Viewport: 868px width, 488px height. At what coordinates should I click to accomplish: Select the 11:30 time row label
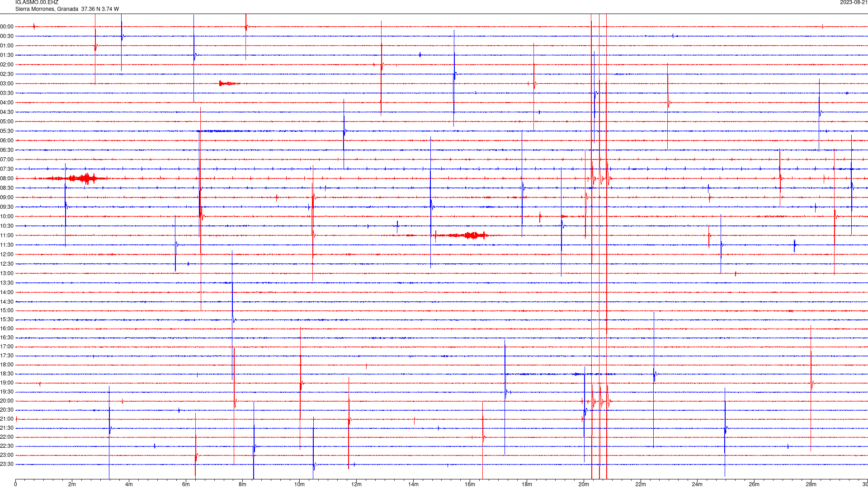coord(7,245)
